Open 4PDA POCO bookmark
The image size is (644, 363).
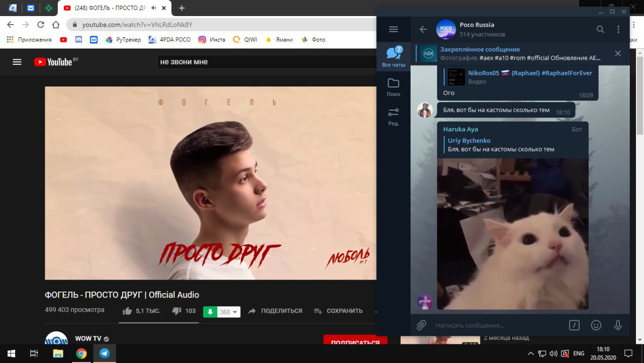point(170,40)
